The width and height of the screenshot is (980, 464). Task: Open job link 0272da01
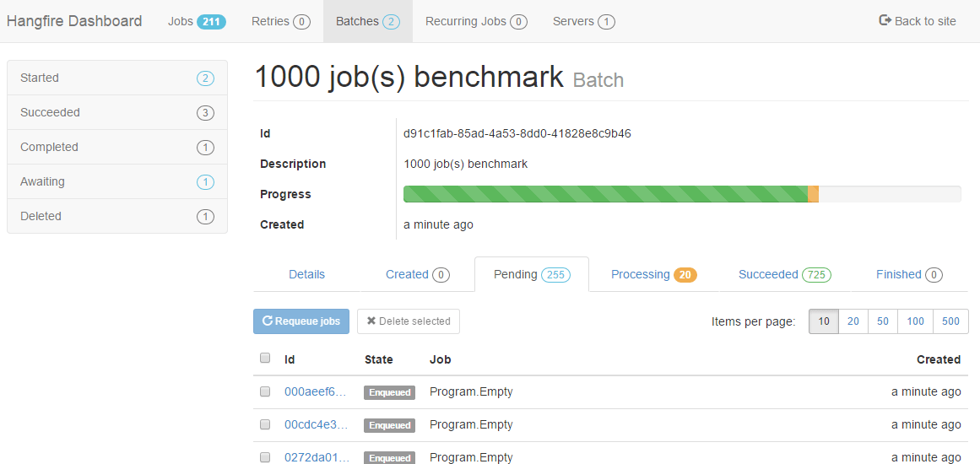pos(317,457)
